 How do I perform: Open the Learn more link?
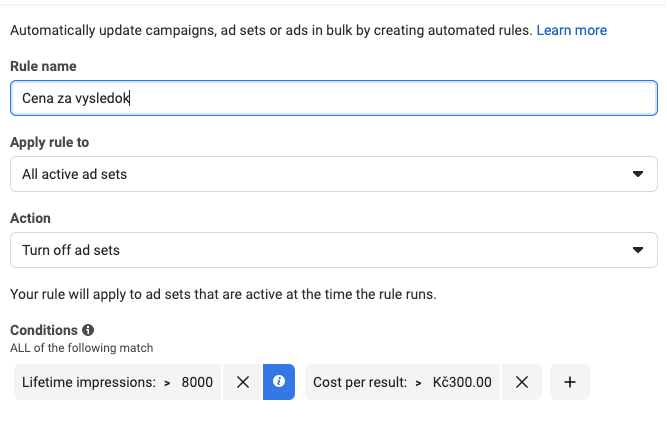coord(571,31)
